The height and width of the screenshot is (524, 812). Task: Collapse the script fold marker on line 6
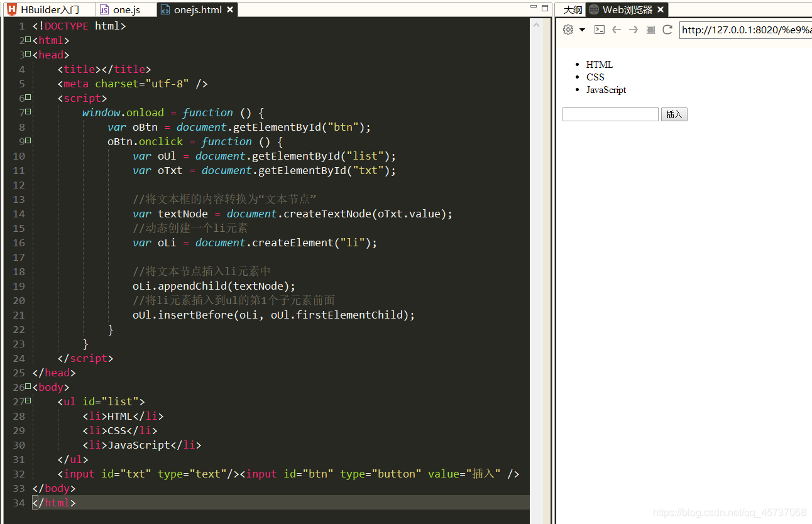[28, 98]
